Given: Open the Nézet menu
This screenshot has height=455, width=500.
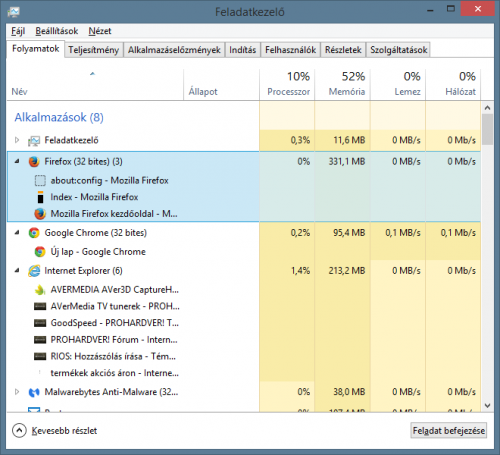Looking at the screenshot, I should pos(100,31).
